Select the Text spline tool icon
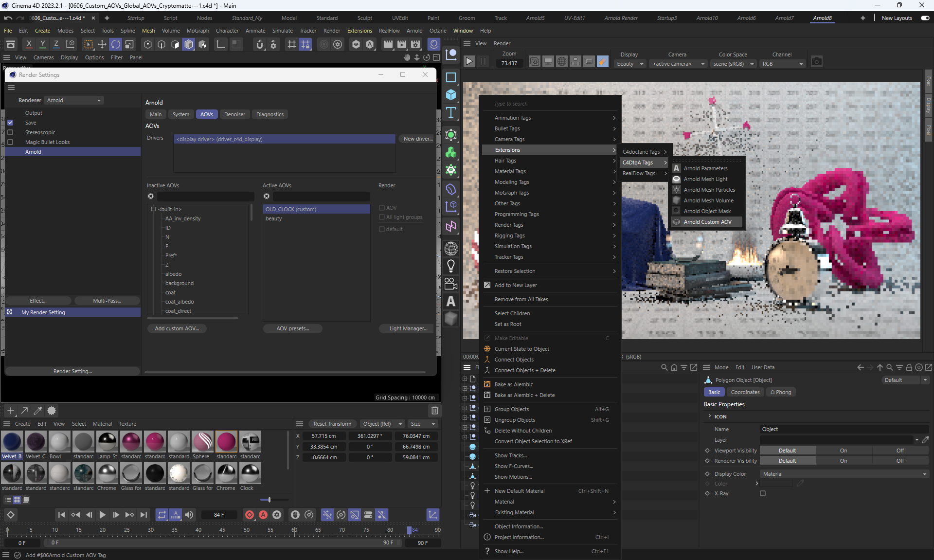The height and width of the screenshot is (560, 934). pyautogui.click(x=451, y=113)
